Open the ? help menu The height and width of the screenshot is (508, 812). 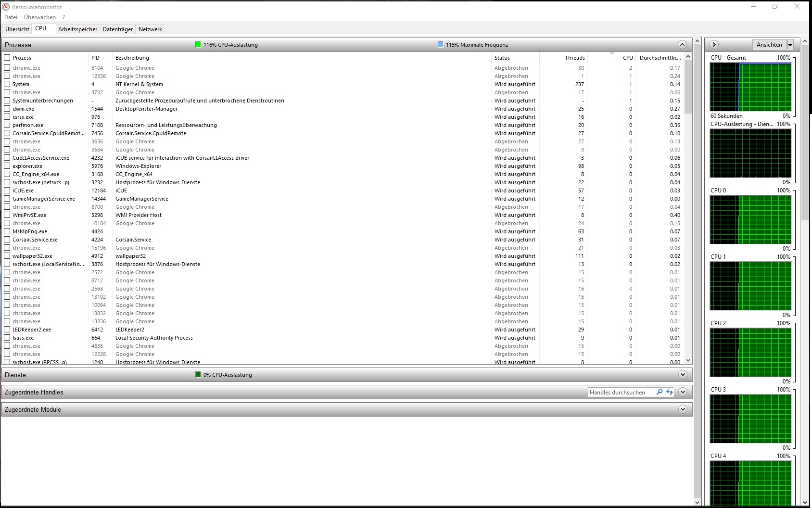[x=63, y=17]
